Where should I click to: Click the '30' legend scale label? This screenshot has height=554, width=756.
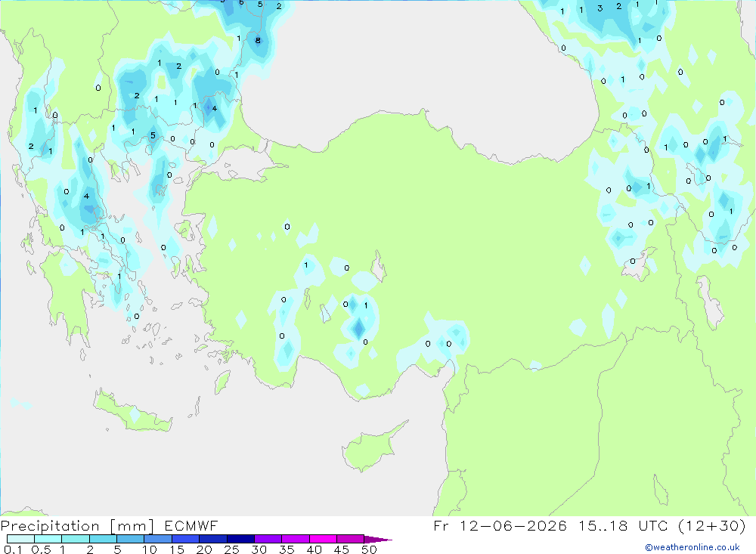(259, 549)
